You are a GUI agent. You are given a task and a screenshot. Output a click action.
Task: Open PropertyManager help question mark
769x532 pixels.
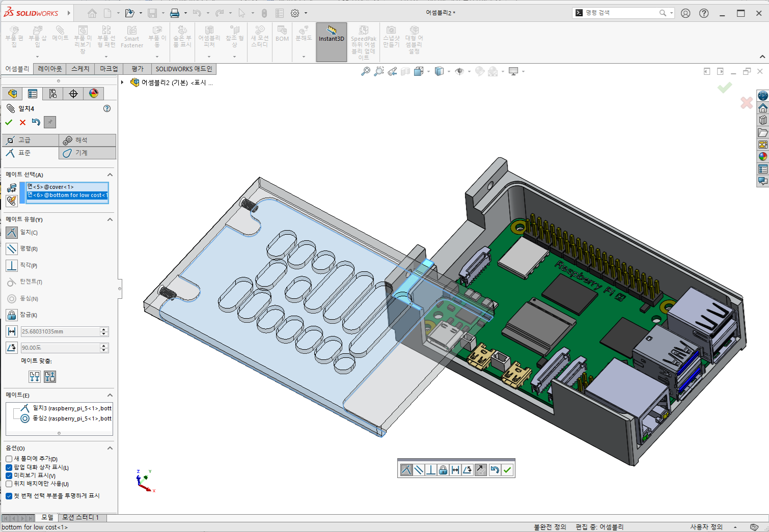tap(107, 108)
